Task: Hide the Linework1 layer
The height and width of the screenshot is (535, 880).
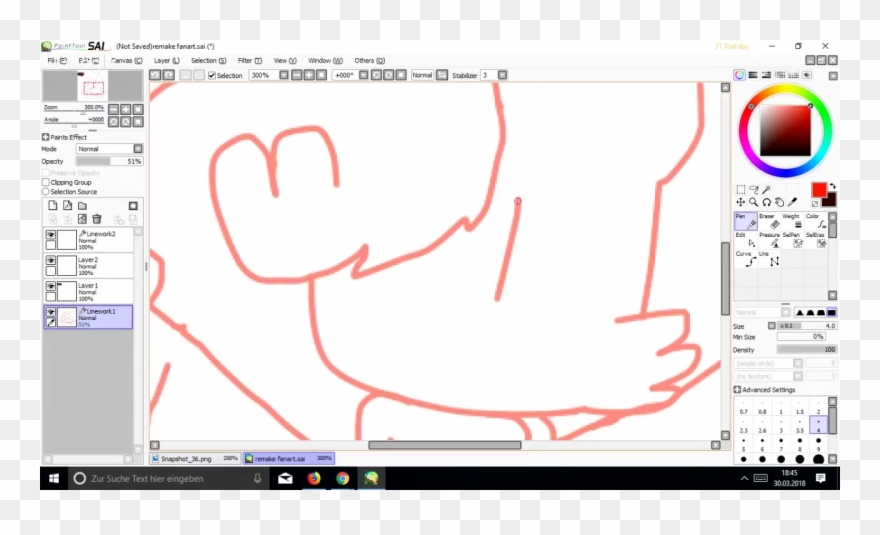Action: pyautogui.click(x=51, y=312)
